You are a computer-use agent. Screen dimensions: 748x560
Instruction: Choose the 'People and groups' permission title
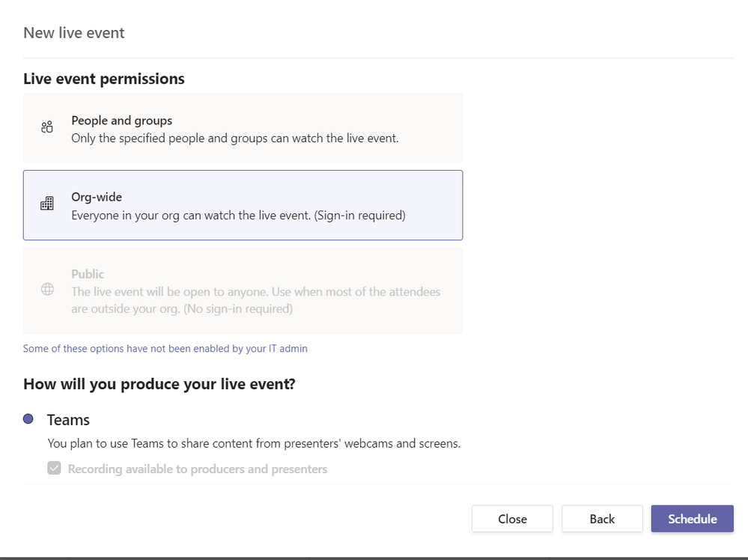tap(121, 121)
